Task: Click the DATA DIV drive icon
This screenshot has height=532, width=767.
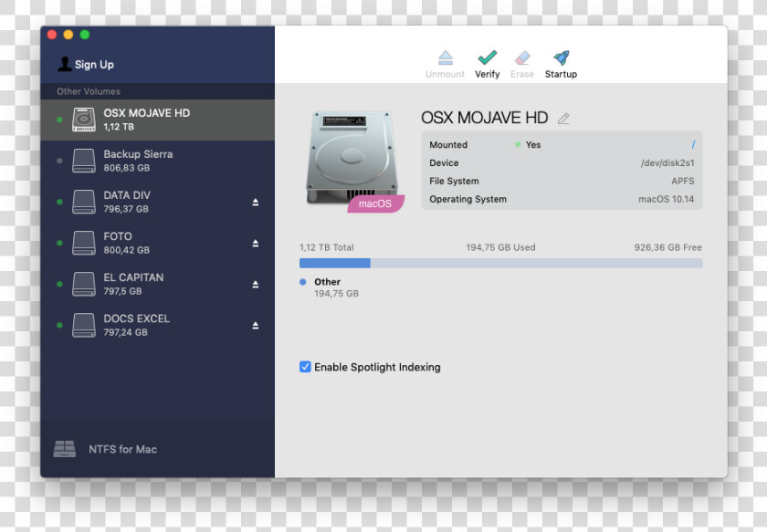Action: coord(84,202)
